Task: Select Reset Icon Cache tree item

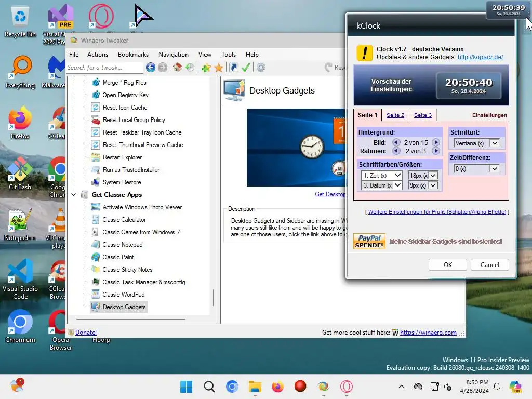Action: 125,108
